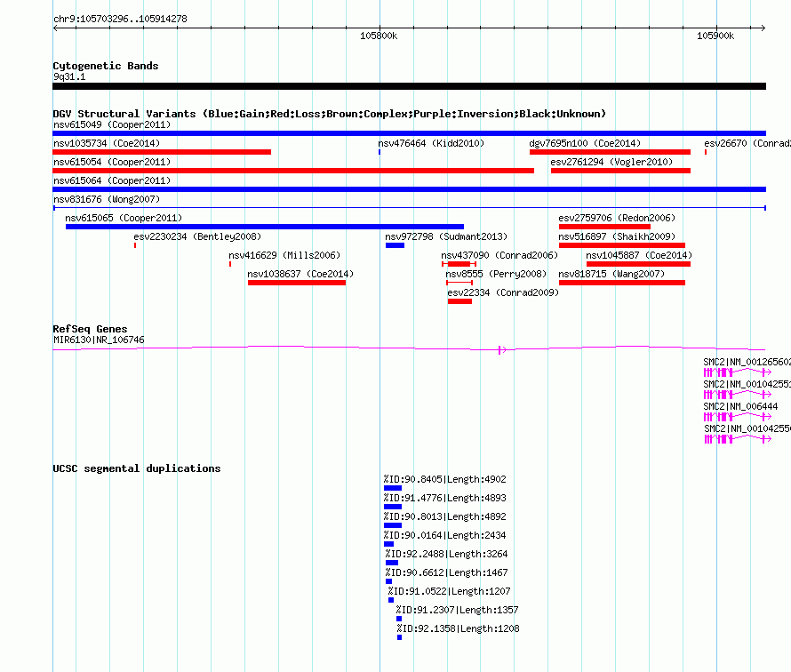Click the nsv615049 (Cooper2011) variant label
The image size is (791, 672).
click(112, 124)
